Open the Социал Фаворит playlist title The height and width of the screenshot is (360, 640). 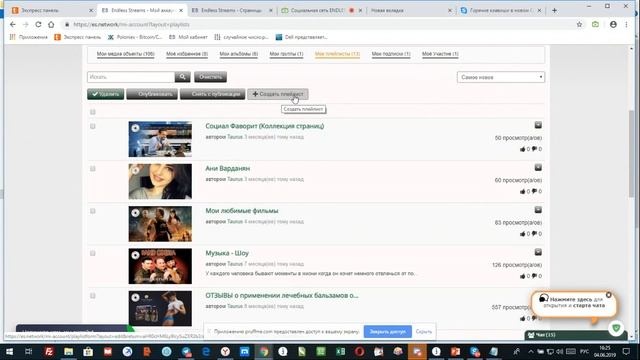tap(264, 126)
